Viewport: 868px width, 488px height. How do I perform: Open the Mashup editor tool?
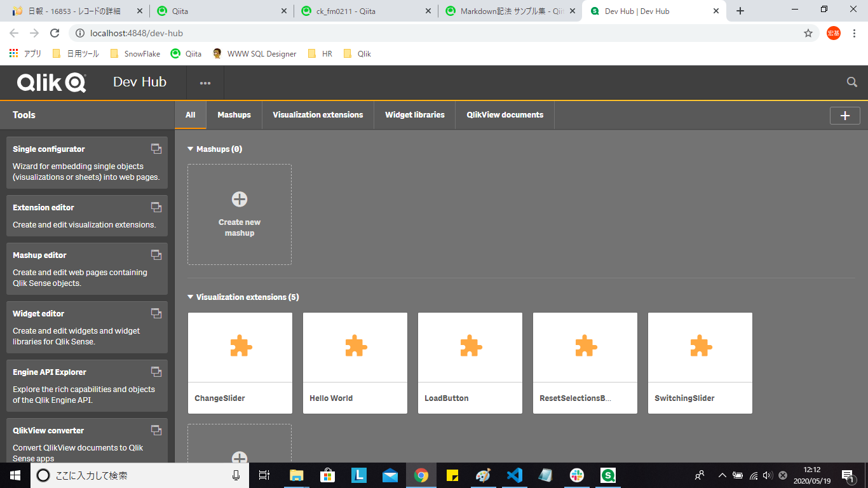87,269
